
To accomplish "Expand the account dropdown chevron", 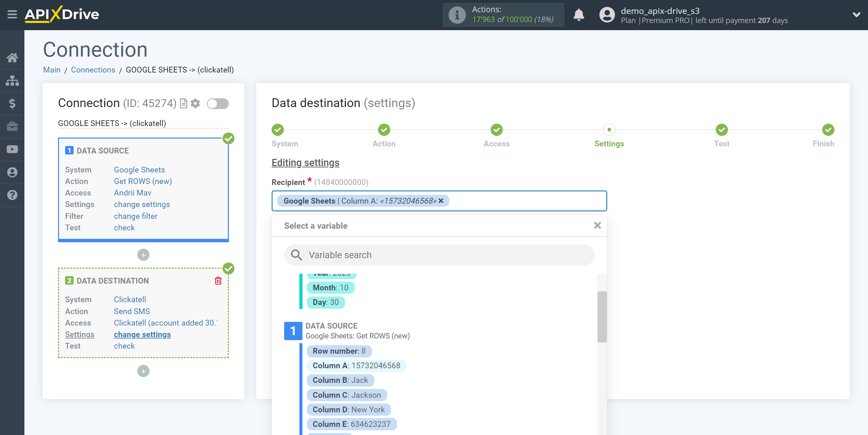I will 856,15.
